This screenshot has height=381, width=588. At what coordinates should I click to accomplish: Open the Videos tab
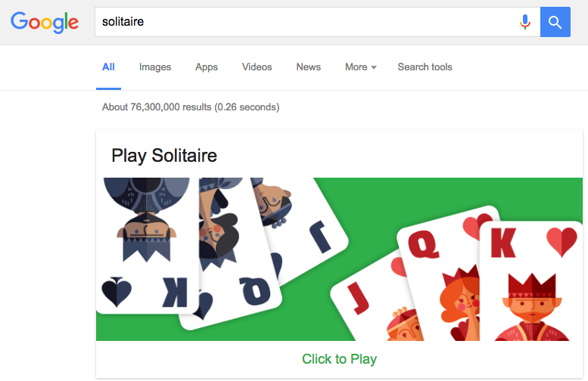(257, 67)
